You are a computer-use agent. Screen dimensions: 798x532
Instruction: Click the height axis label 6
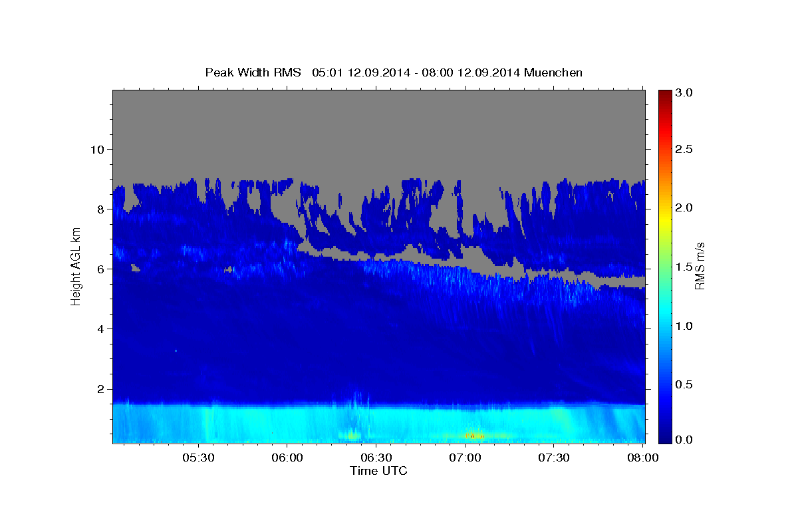click(100, 269)
